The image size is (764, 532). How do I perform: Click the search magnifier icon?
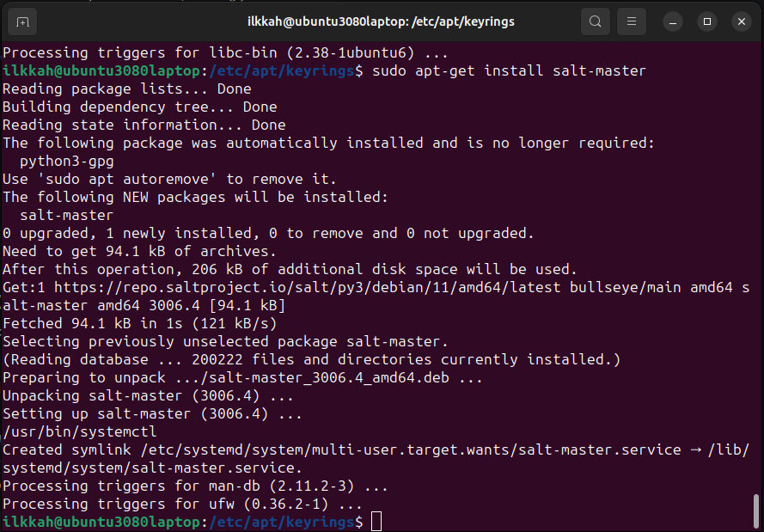595,21
